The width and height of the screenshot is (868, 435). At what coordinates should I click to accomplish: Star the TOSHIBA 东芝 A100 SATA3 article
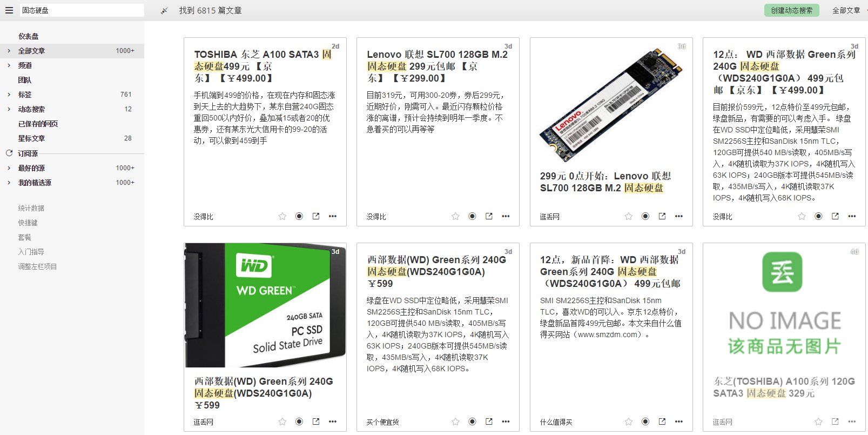[282, 216]
